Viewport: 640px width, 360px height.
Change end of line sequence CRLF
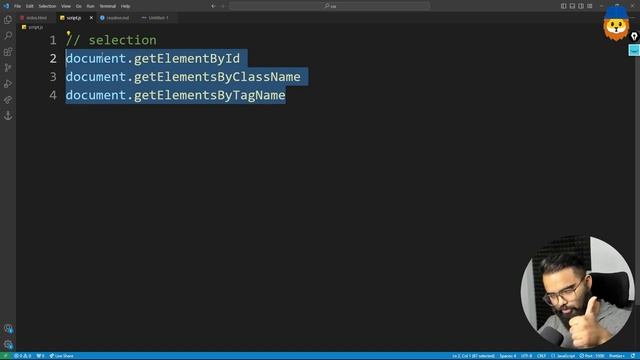541,356
